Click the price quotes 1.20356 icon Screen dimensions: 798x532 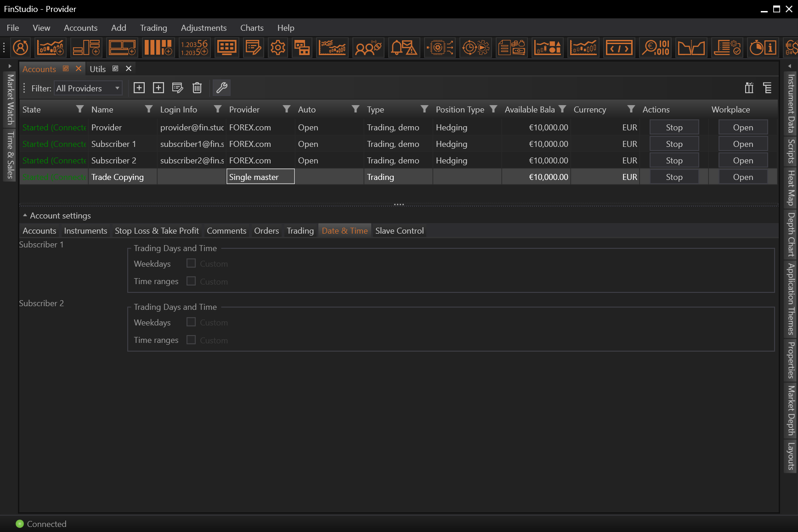point(194,48)
